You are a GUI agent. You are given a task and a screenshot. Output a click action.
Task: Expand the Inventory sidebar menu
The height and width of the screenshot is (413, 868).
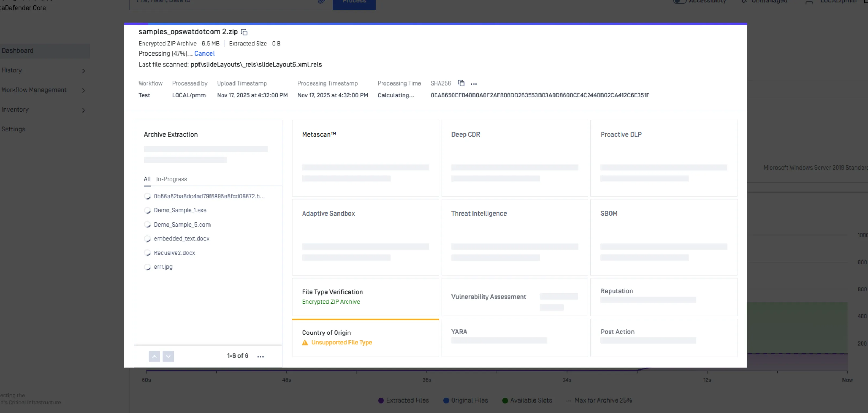[x=83, y=110]
